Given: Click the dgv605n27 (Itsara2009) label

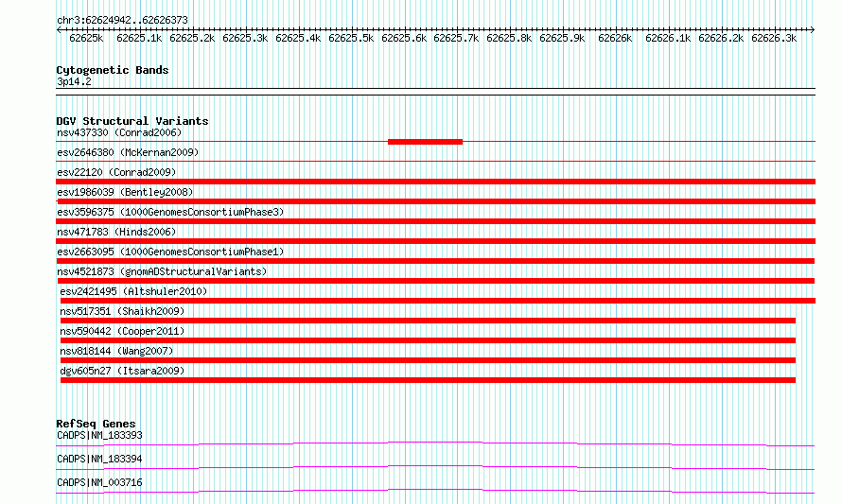Looking at the screenshot, I should [x=122, y=371].
